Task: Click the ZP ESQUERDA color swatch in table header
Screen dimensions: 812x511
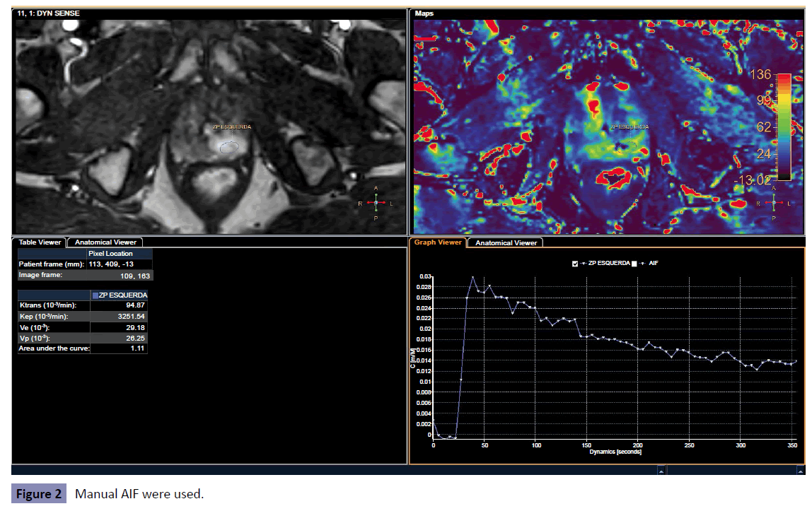Action: [x=95, y=295]
